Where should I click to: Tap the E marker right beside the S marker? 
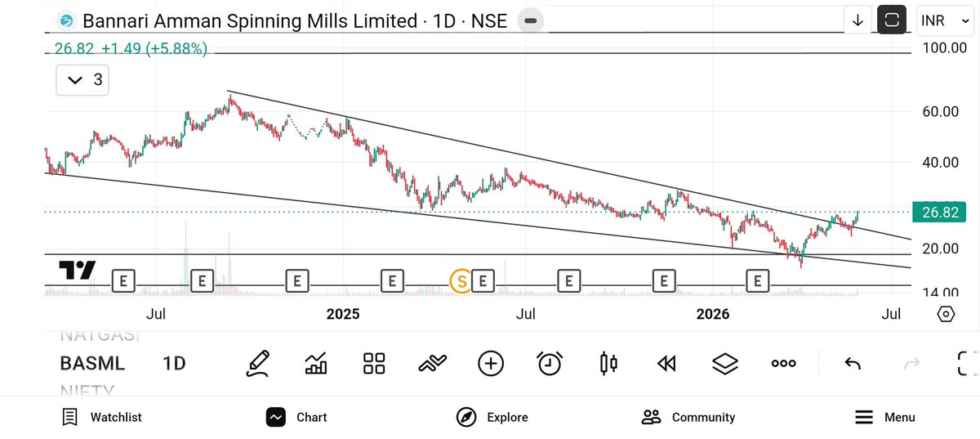click(x=483, y=281)
